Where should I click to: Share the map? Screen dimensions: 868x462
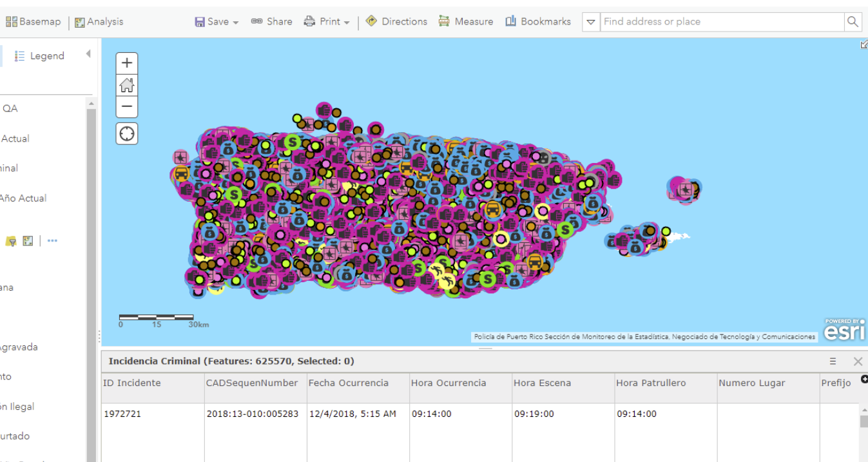click(x=271, y=21)
